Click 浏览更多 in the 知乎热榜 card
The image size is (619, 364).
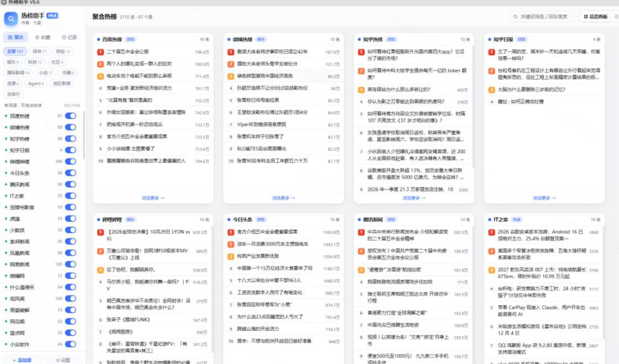coord(414,198)
